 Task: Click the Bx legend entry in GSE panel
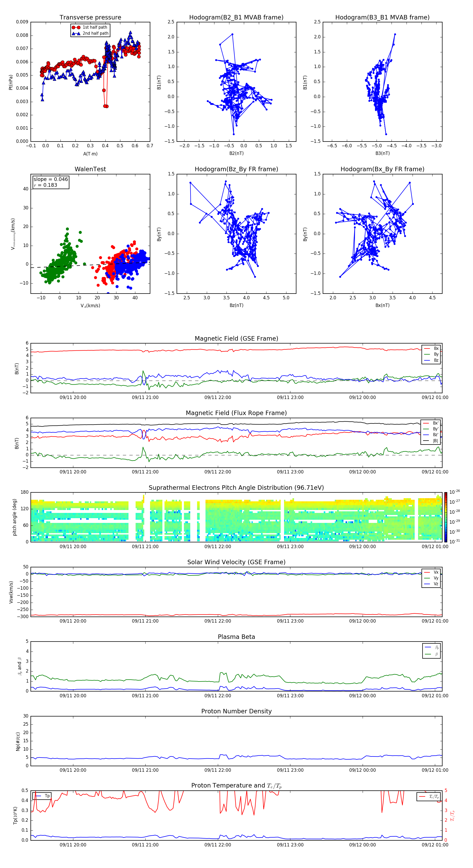pos(431,349)
